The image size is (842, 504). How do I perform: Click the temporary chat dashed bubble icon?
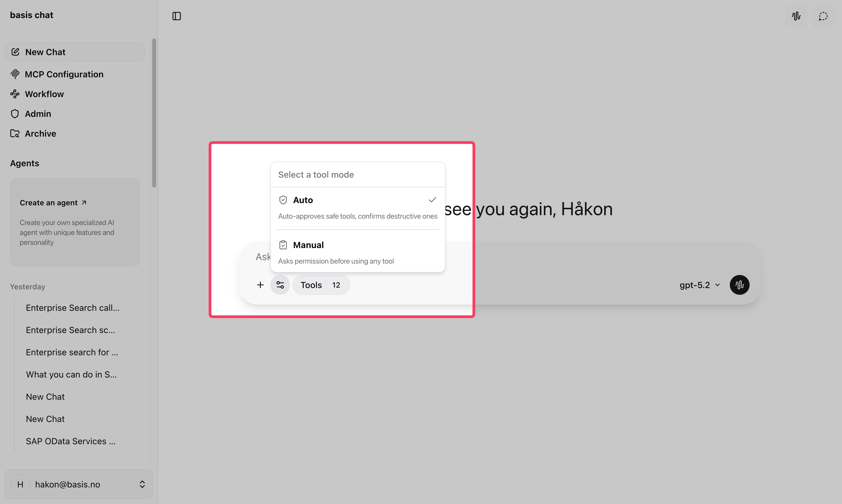coord(823,16)
